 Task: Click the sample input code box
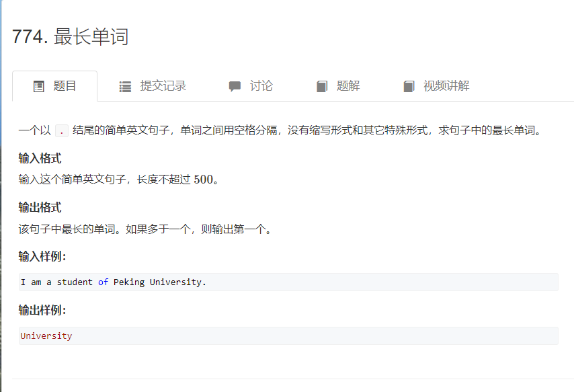click(287, 282)
